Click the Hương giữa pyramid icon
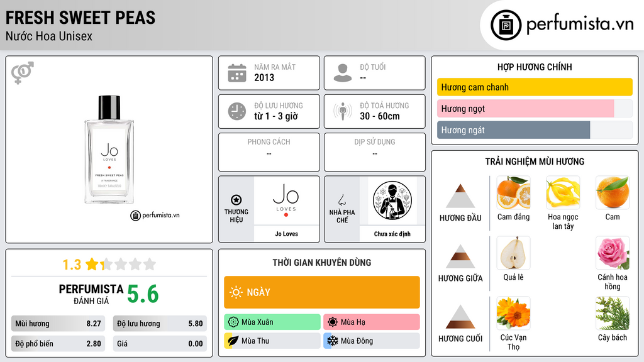This screenshot has height=362, width=644. (460, 256)
